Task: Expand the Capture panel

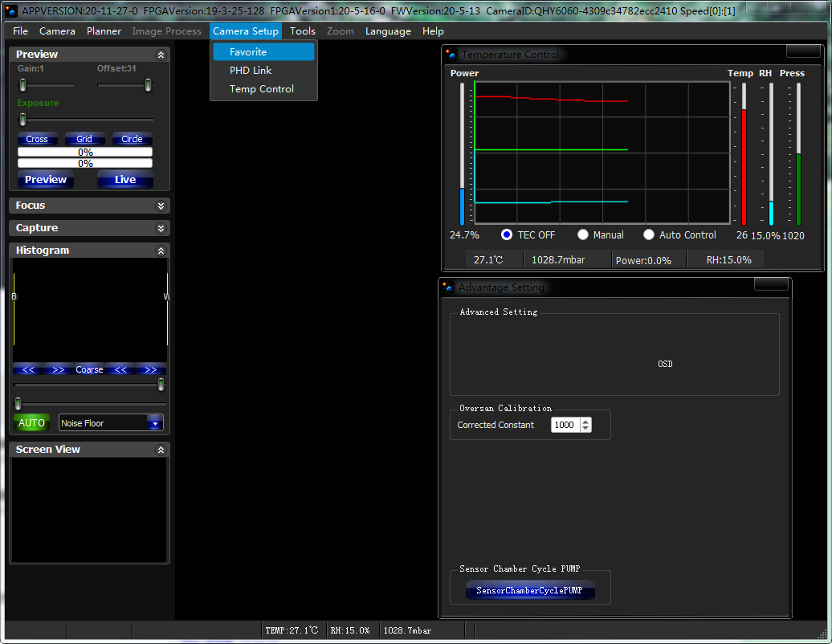Action: click(161, 228)
